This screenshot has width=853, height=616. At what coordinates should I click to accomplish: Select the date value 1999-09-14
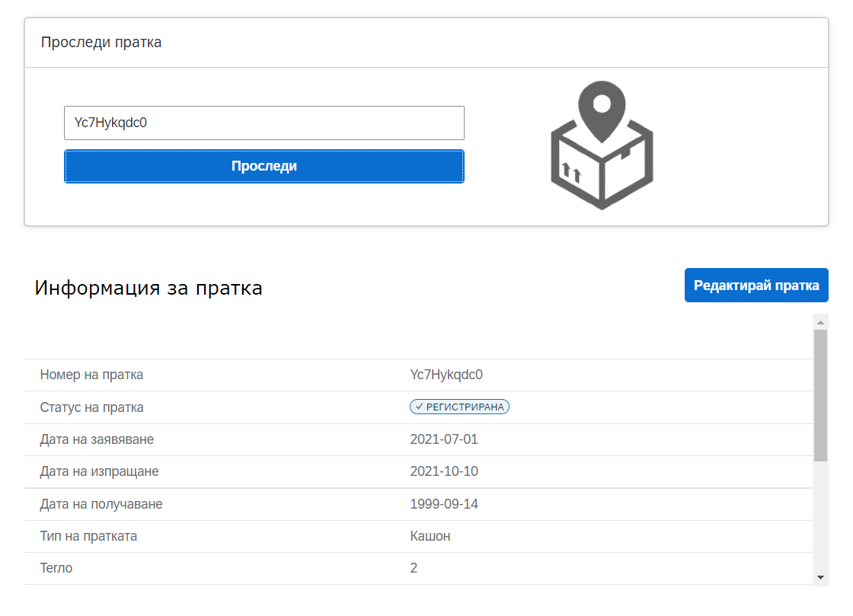coord(444,504)
